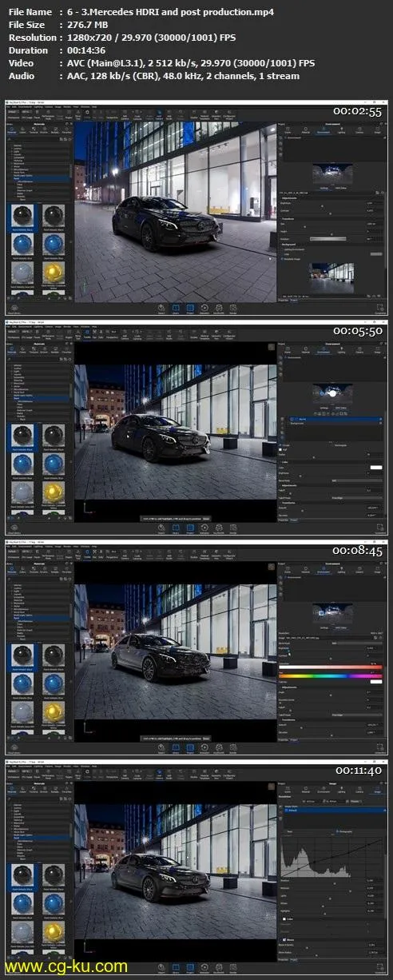Click Library icon in the 00:11:40 frame
This screenshot has height=980, width=393.
point(175,968)
